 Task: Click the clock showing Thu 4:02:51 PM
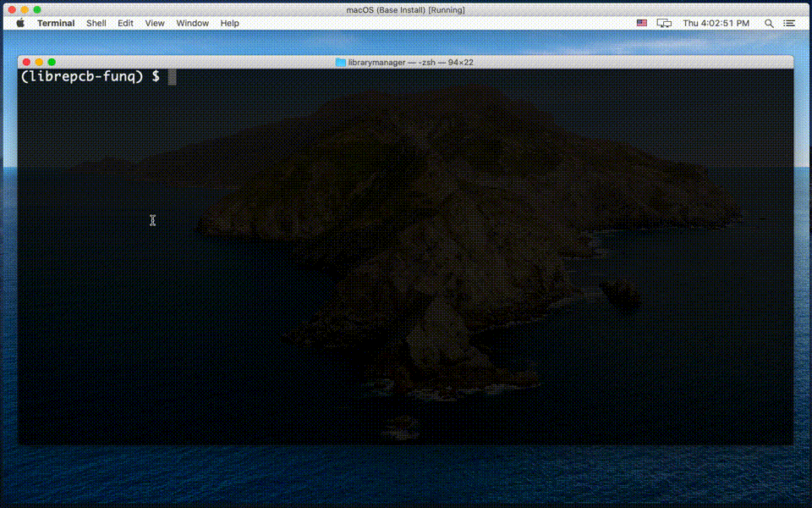coord(715,23)
